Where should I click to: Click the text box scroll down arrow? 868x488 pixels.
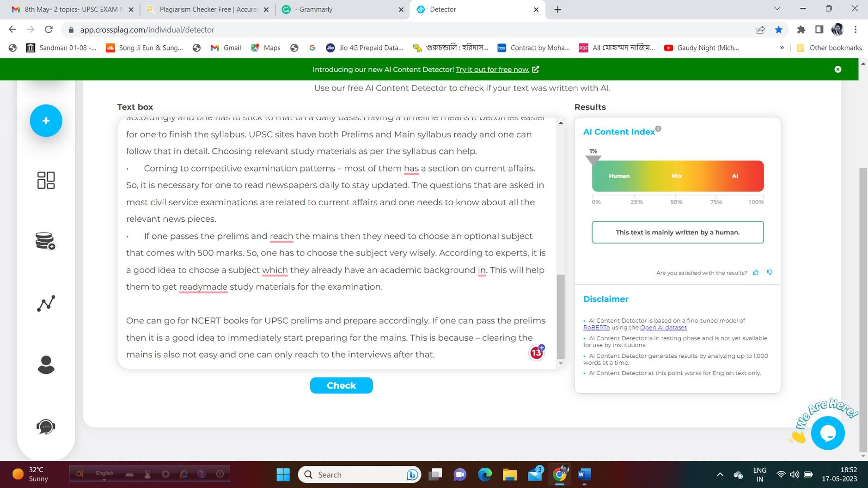point(561,364)
